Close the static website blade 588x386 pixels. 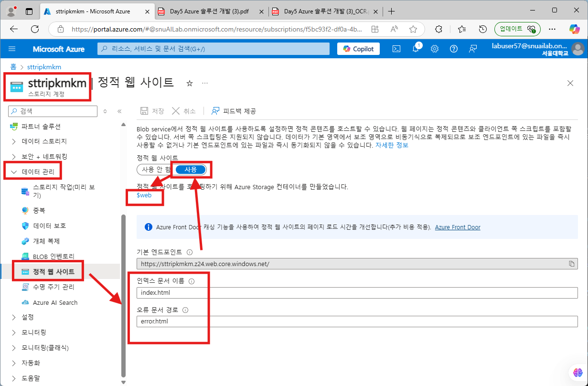point(570,83)
